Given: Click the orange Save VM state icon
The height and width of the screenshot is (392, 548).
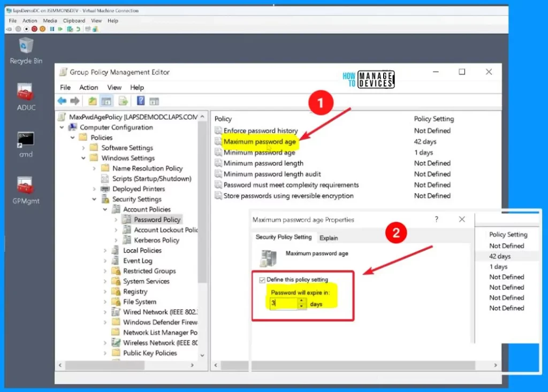Looking at the screenshot, I should pyautogui.click(x=43, y=29).
